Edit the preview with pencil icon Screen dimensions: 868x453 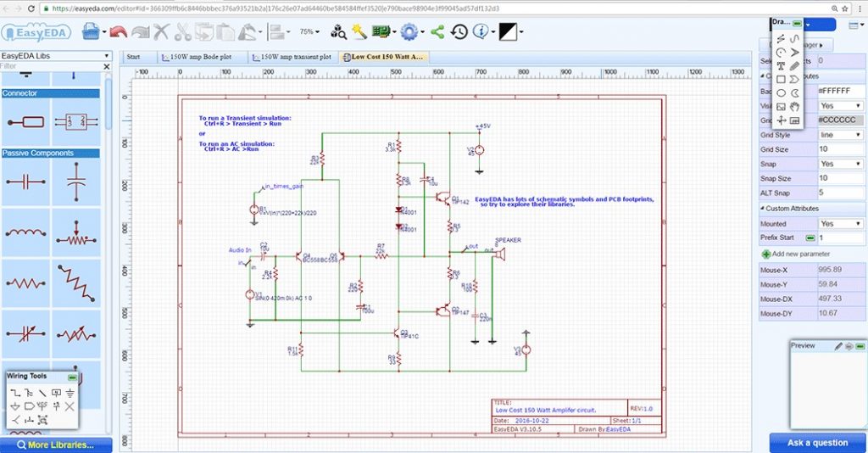tap(838, 346)
